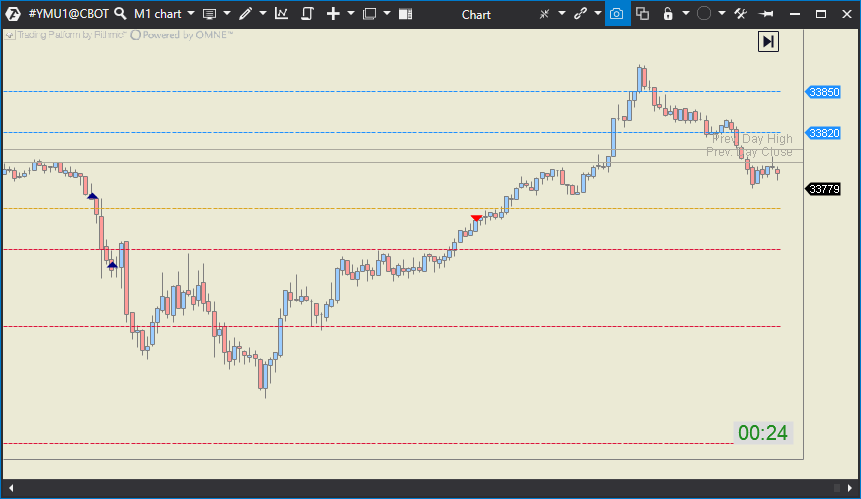861x499 pixels.
Task: Toggle the padlock icon
Action: (x=668, y=14)
